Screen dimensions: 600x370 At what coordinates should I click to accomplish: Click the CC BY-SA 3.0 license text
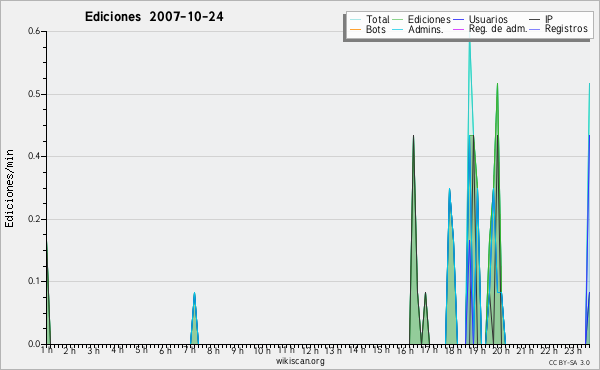coord(569,362)
